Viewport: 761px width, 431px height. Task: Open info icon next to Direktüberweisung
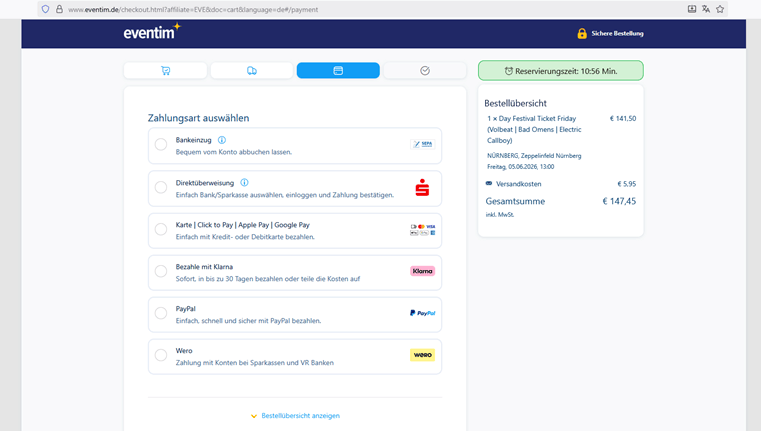[x=245, y=182]
